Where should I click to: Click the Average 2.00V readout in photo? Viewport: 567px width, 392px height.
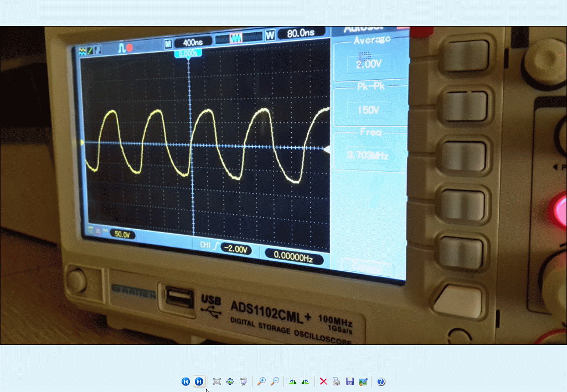click(369, 64)
